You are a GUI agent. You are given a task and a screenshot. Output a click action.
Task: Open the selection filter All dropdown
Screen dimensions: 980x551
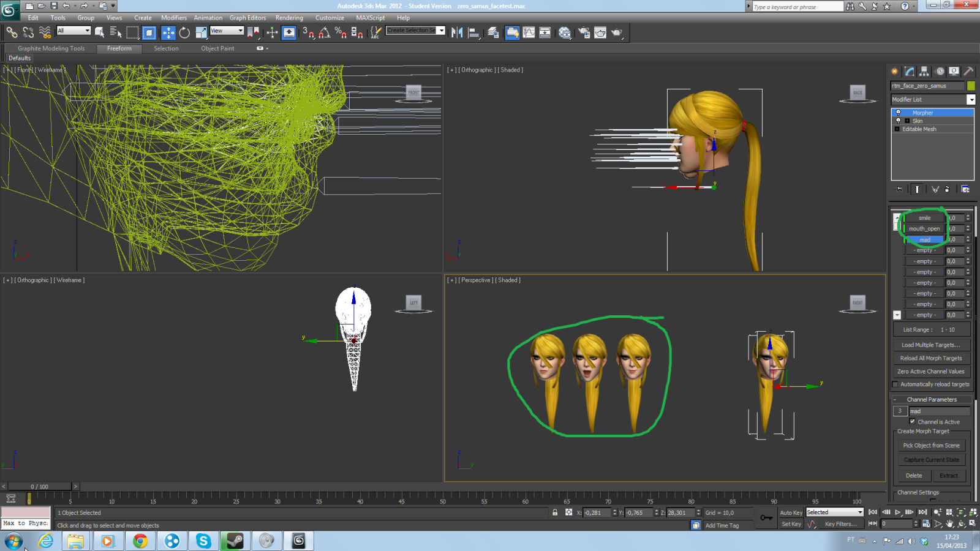click(73, 31)
